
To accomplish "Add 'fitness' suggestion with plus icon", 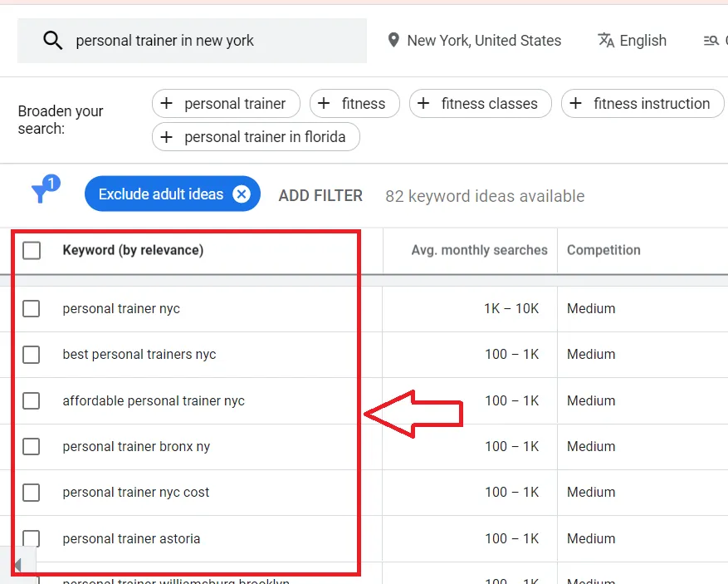I will click(x=354, y=104).
